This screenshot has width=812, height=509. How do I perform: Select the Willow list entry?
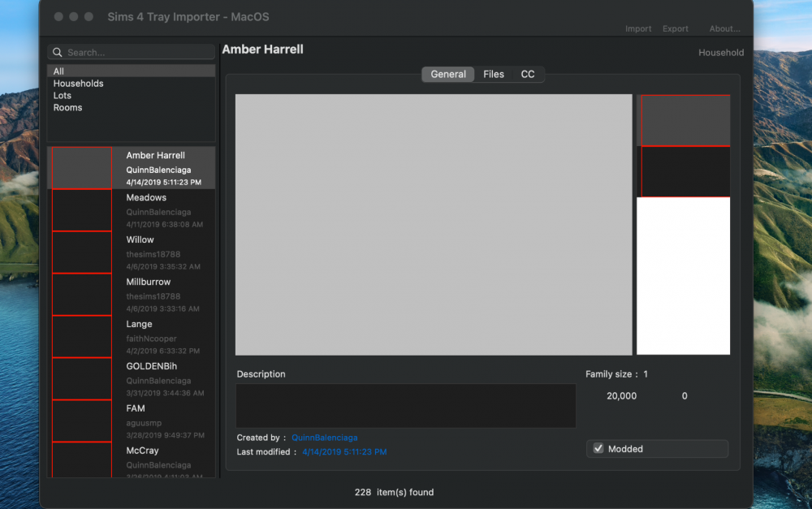132,252
